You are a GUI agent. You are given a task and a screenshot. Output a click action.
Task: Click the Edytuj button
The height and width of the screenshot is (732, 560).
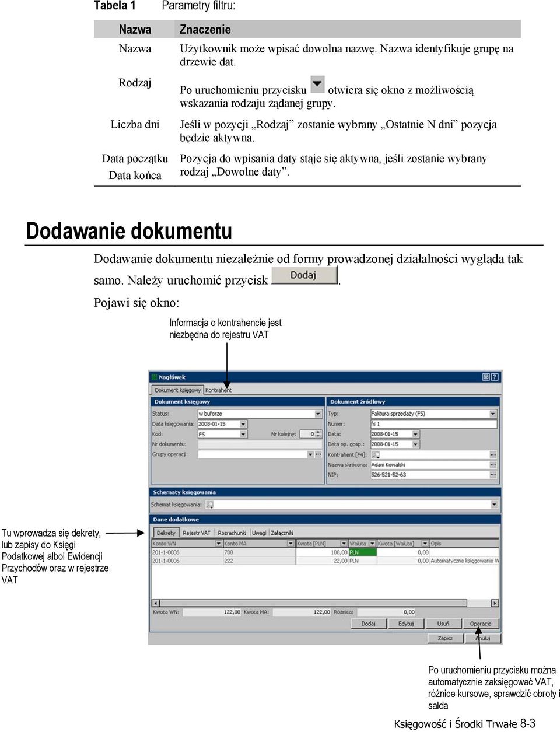tap(406, 624)
